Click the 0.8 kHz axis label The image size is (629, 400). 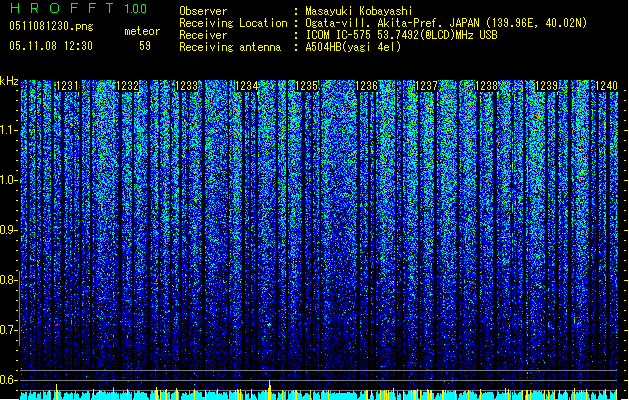(x=8, y=280)
